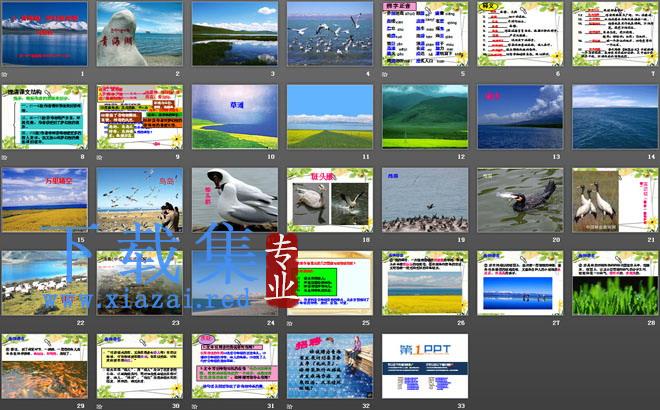Open slide 11 with road through yellow fields
Image resolution: width=660 pixels, height=410 pixels.
point(330,117)
